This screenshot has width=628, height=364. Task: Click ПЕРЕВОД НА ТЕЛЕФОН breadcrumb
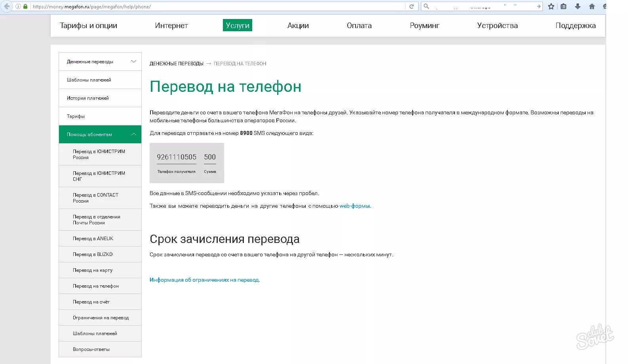[x=240, y=64]
